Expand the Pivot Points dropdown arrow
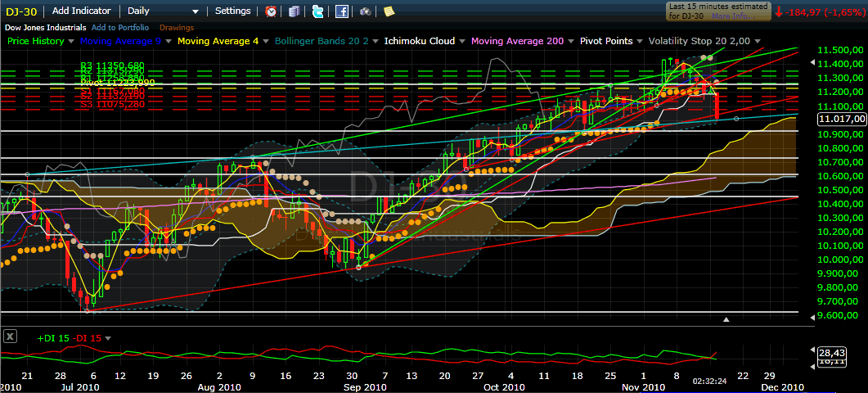Image resolution: width=868 pixels, height=393 pixels. tap(641, 42)
